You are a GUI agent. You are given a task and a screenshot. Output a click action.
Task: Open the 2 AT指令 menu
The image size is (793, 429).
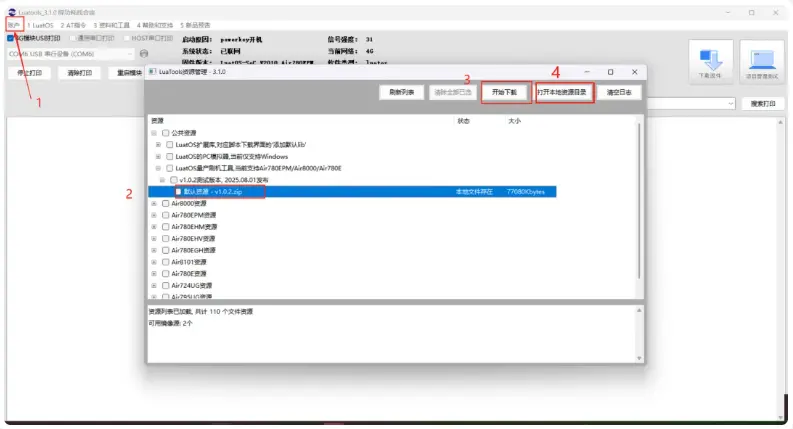point(73,25)
